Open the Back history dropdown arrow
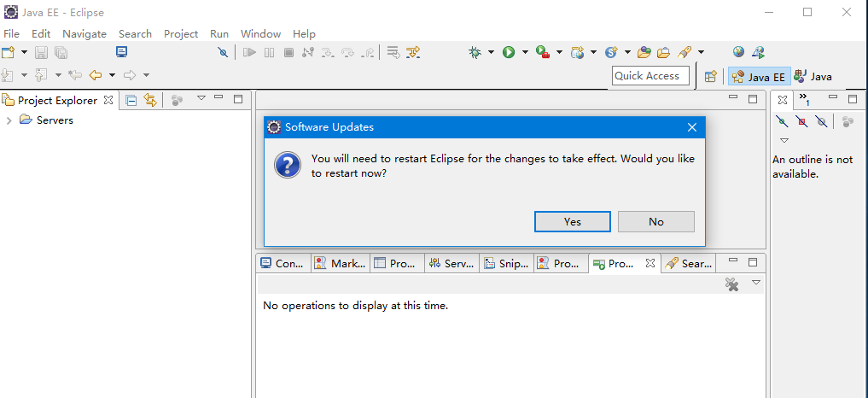 coord(113,75)
